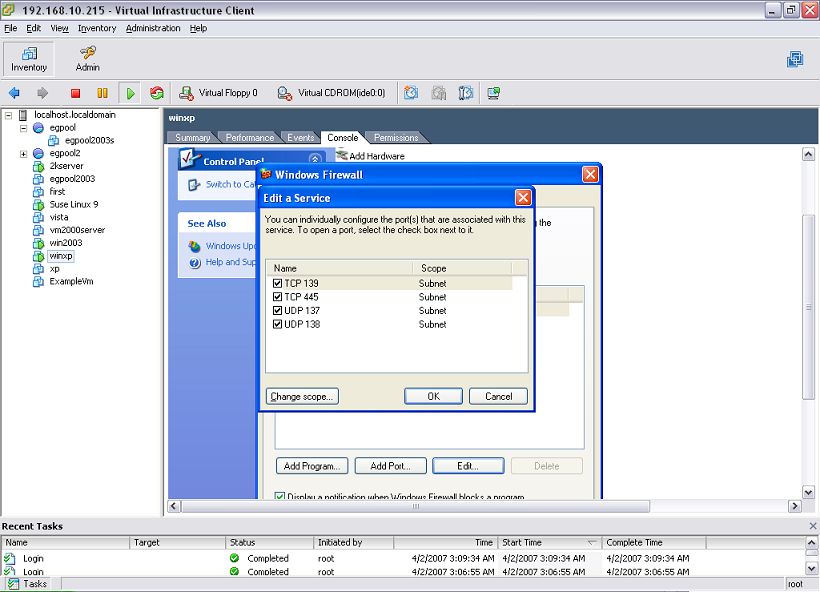
Task: Click the grey forward navigation arrow
Action: 42,93
